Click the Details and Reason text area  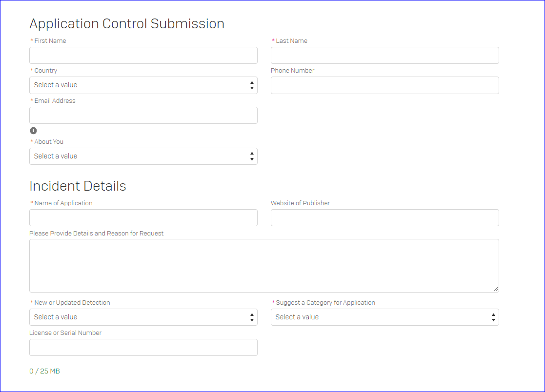pyautogui.click(x=263, y=266)
